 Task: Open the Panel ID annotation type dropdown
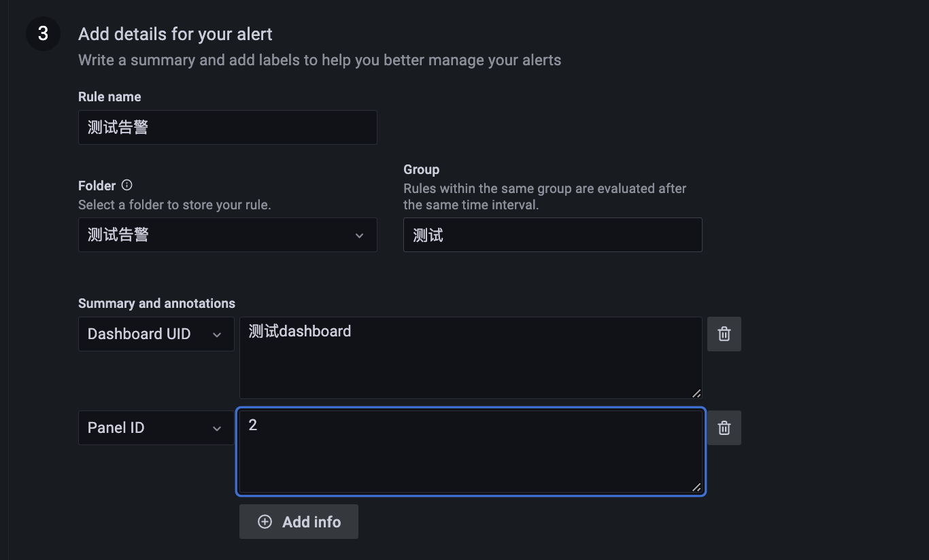pyautogui.click(x=156, y=427)
